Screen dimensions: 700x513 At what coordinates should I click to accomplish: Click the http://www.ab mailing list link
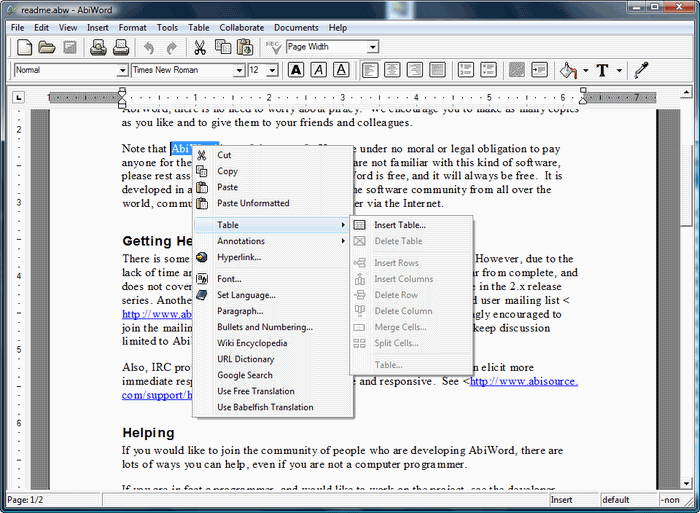click(157, 314)
